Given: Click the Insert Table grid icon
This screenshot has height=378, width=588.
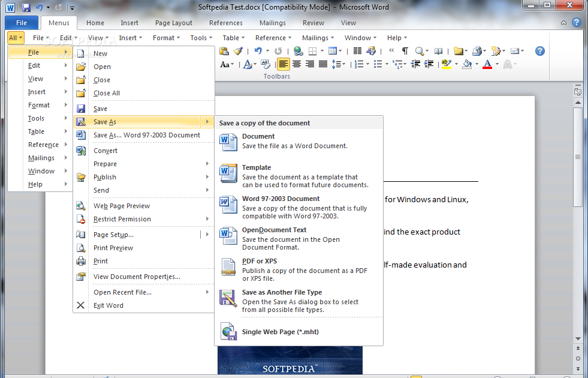Looking at the screenshot, I should pos(332,51).
